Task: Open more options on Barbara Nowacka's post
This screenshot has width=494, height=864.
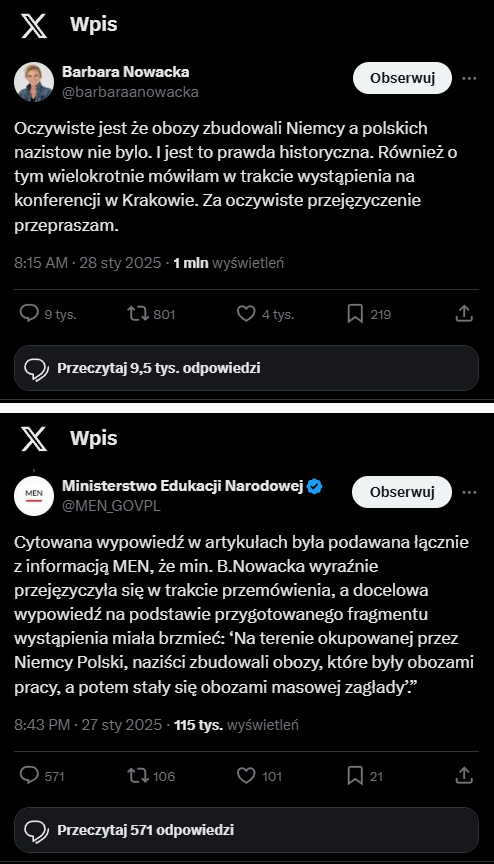Action: click(x=469, y=78)
